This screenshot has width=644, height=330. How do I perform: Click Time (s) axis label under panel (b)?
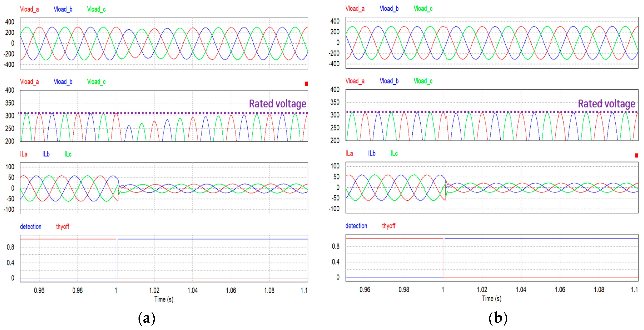492,298
